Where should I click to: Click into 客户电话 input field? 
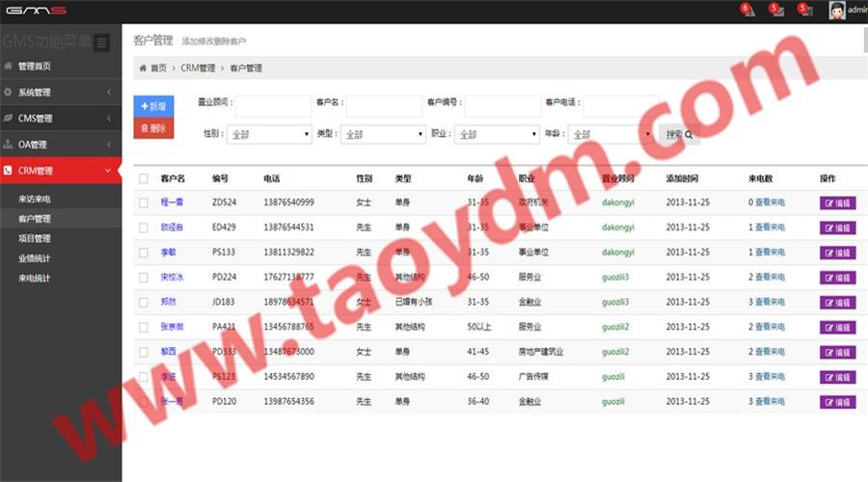pos(620,106)
